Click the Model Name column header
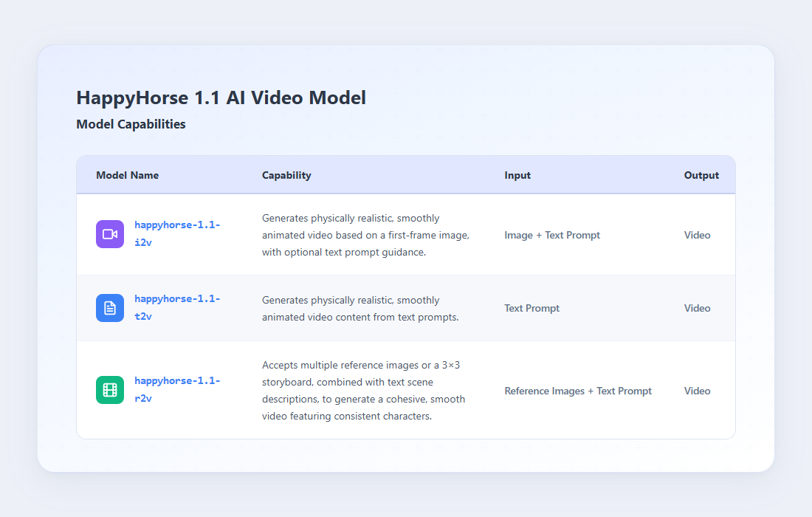Viewport: 812px width, 517px height. coord(128,175)
